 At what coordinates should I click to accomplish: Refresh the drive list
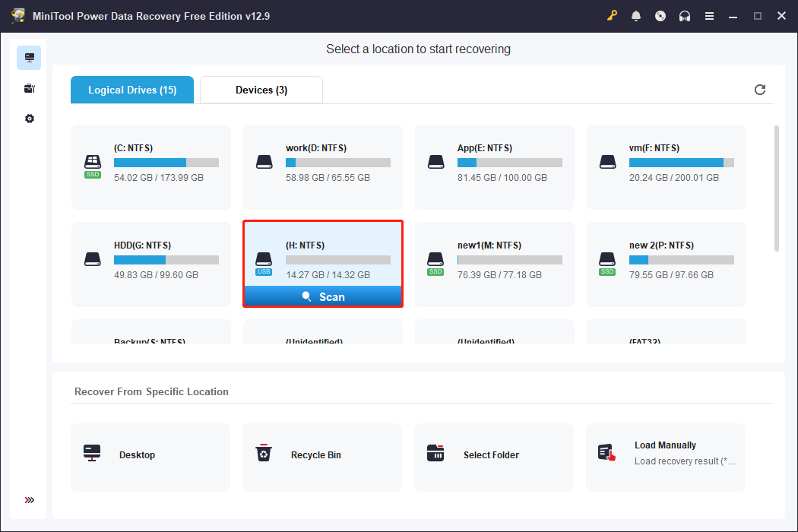[760, 90]
